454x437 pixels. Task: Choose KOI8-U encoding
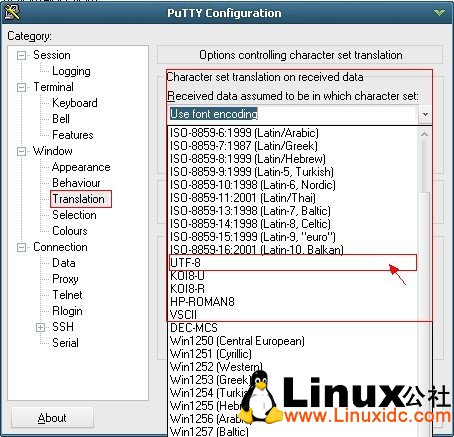click(x=293, y=276)
